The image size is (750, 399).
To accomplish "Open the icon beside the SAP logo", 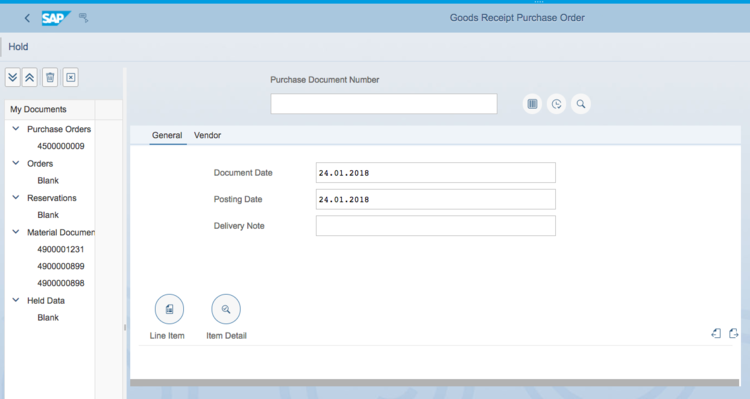I will [84, 18].
